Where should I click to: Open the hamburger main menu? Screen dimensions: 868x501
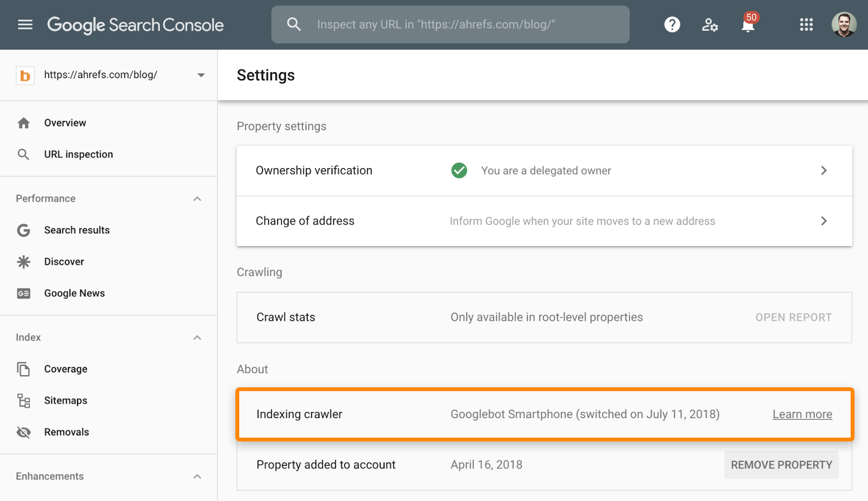25,24
